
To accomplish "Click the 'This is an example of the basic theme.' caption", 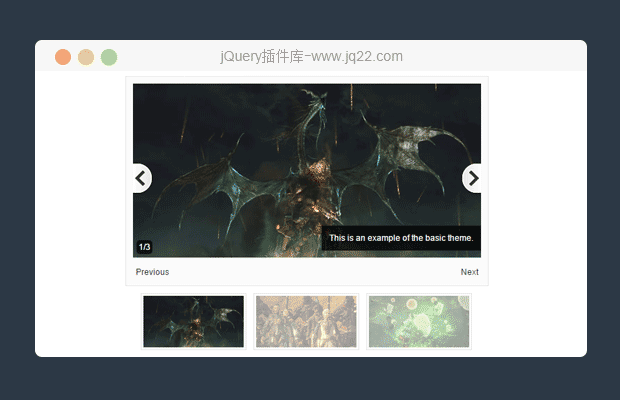I will pos(401,238).
